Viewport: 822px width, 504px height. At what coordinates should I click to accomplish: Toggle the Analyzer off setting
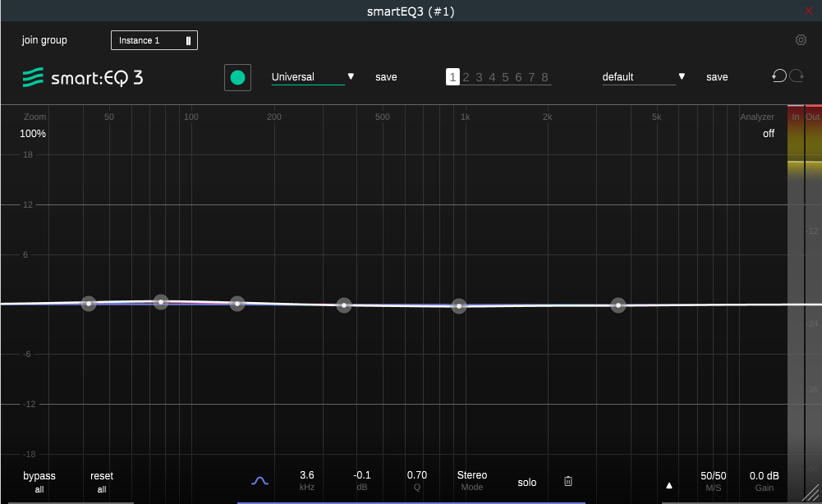coord(768,134)
